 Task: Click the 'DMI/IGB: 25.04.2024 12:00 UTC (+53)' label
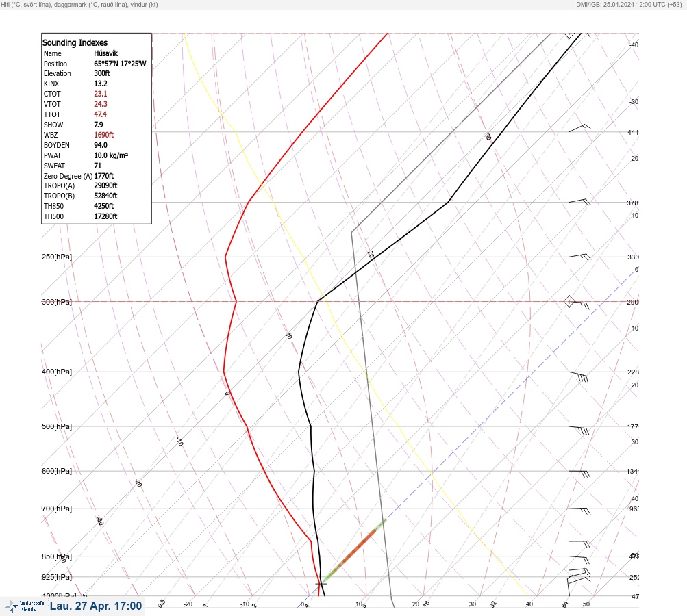click(x=629, y=5)
